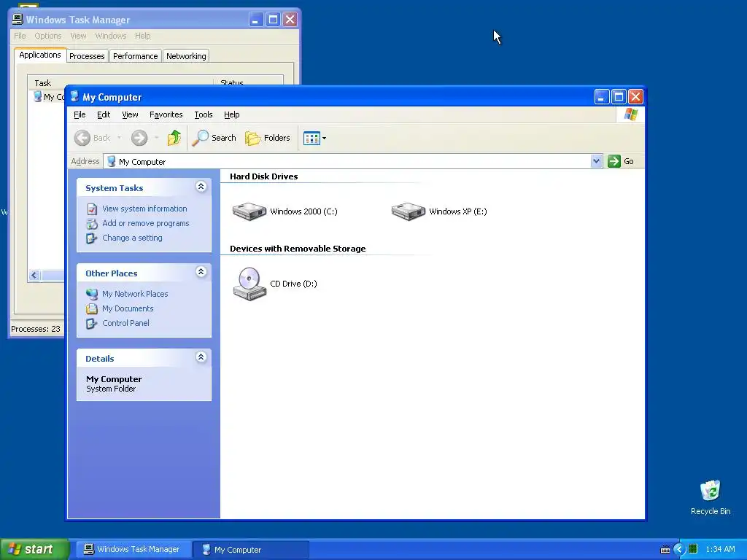Open Task Manager Options menu
This screenshot has height=560, width=747.
(x=47, y=36)
